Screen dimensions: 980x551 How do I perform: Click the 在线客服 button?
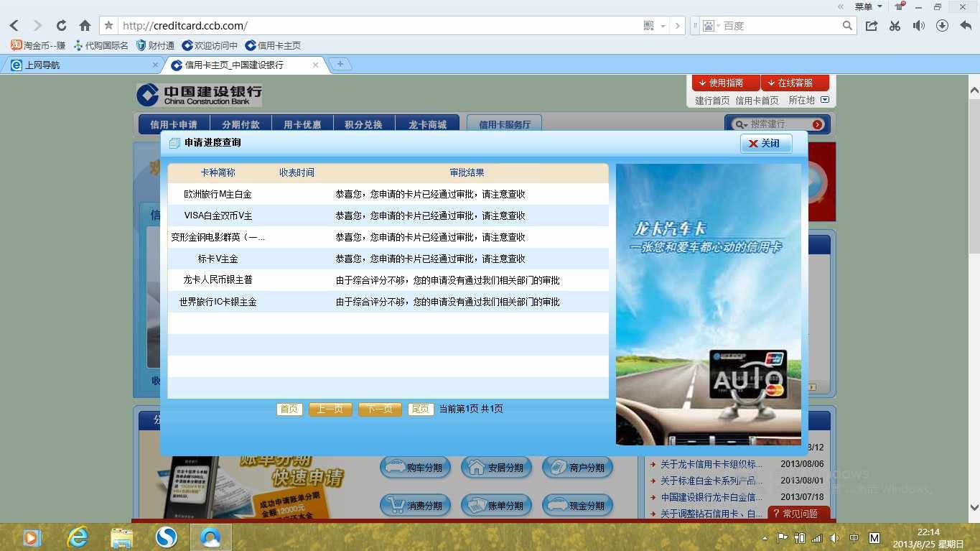click(794, 82)
